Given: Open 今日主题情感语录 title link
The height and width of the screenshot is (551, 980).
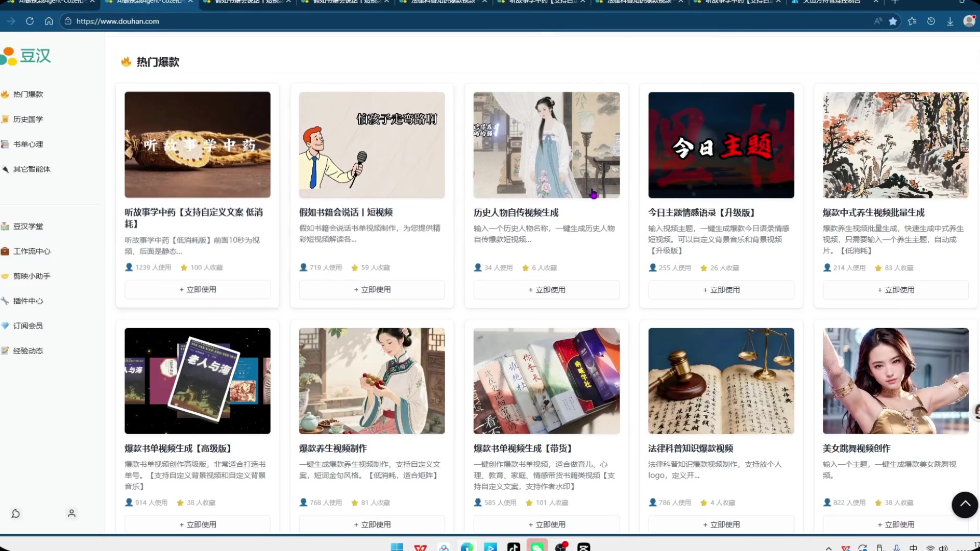Looking at the screenshot, I should (x=701, y=213).
